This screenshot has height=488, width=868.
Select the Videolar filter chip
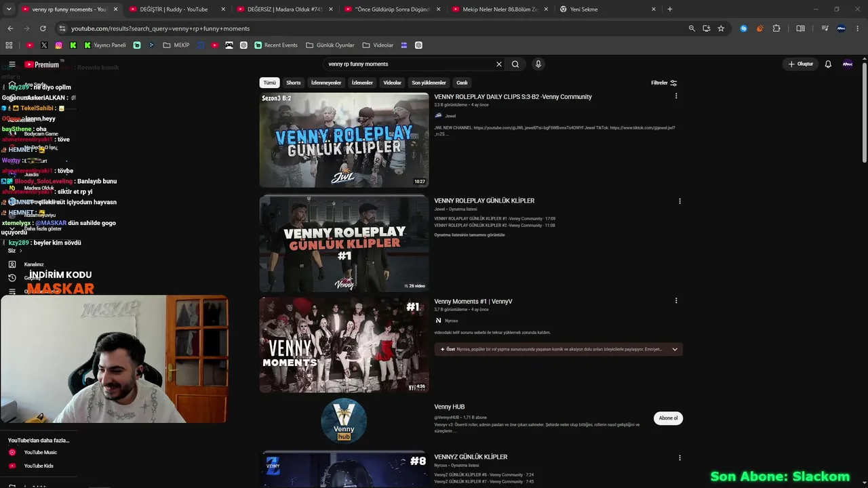(x=393, y=83)
